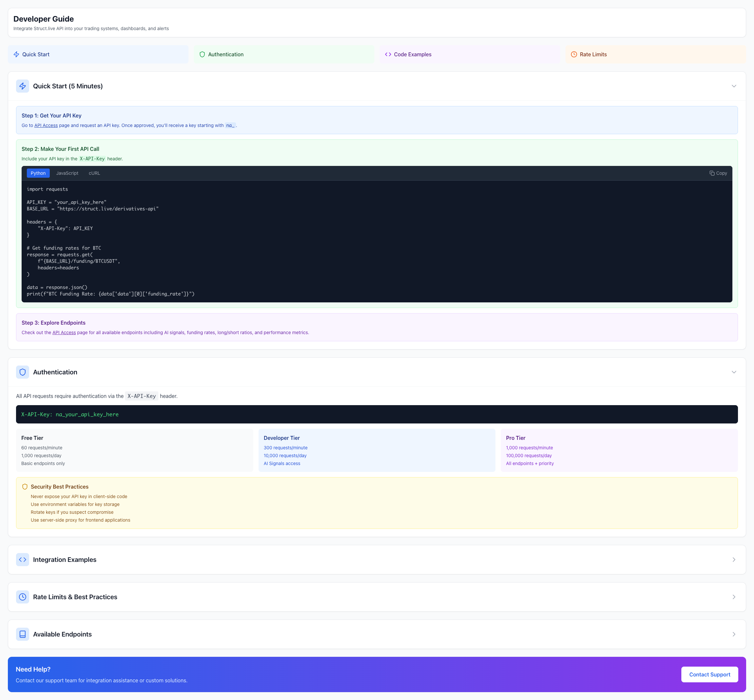
Task: Collapse the Authentication section chevron
Action: [734, 372]
